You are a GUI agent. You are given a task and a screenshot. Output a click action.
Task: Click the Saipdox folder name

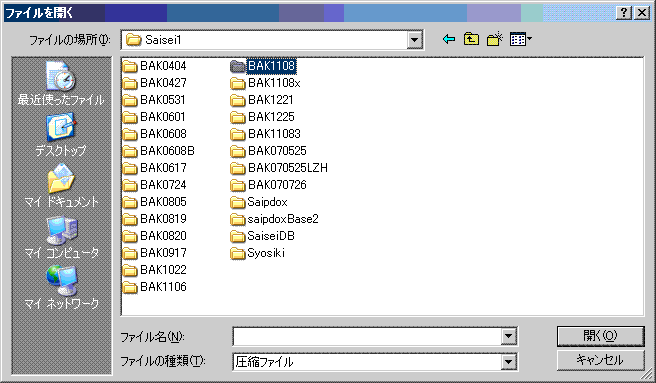(x=267, y=202)
